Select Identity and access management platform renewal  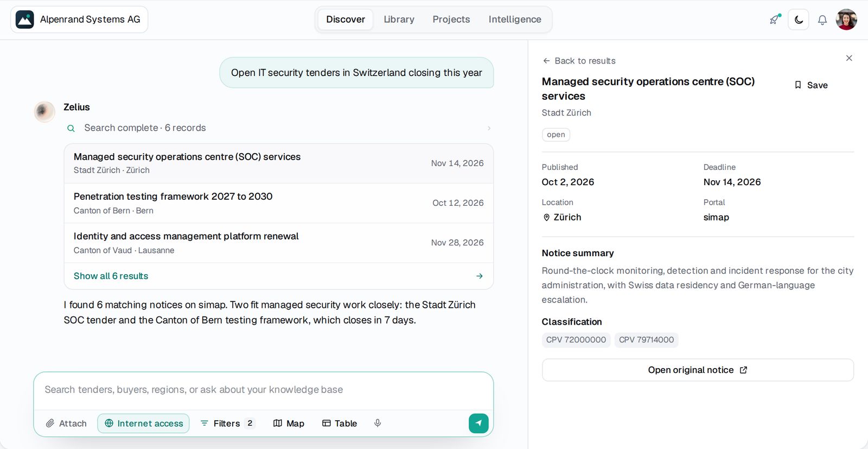point(279,243)
